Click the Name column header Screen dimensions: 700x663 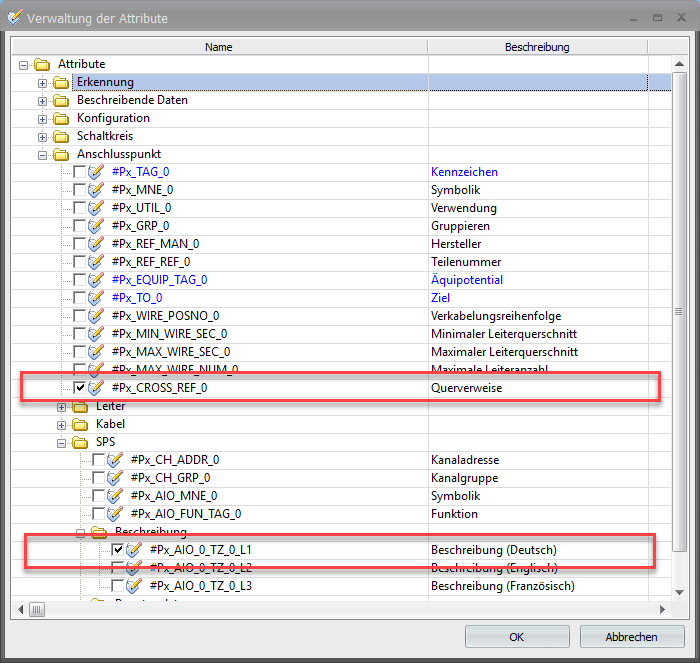pos(218,47)
